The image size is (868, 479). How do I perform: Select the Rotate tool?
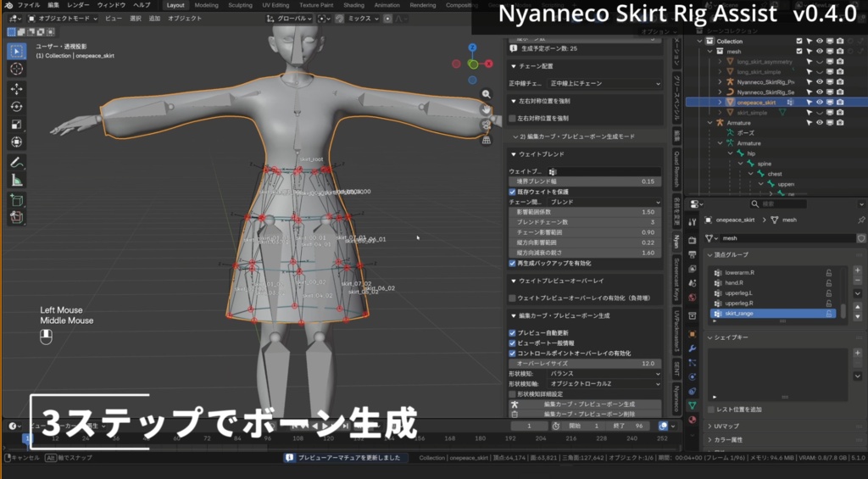(16, 107)
